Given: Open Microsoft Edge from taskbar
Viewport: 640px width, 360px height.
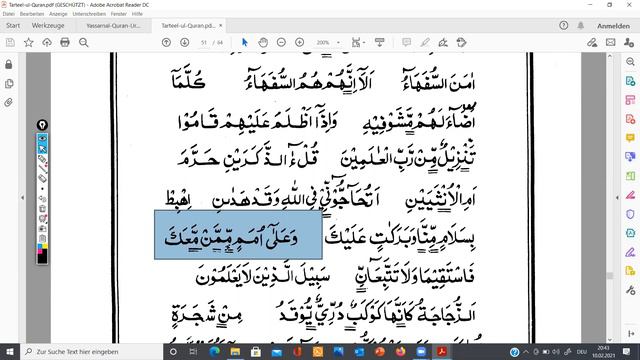Looking at the screenshot, I should tap(214, 351).
